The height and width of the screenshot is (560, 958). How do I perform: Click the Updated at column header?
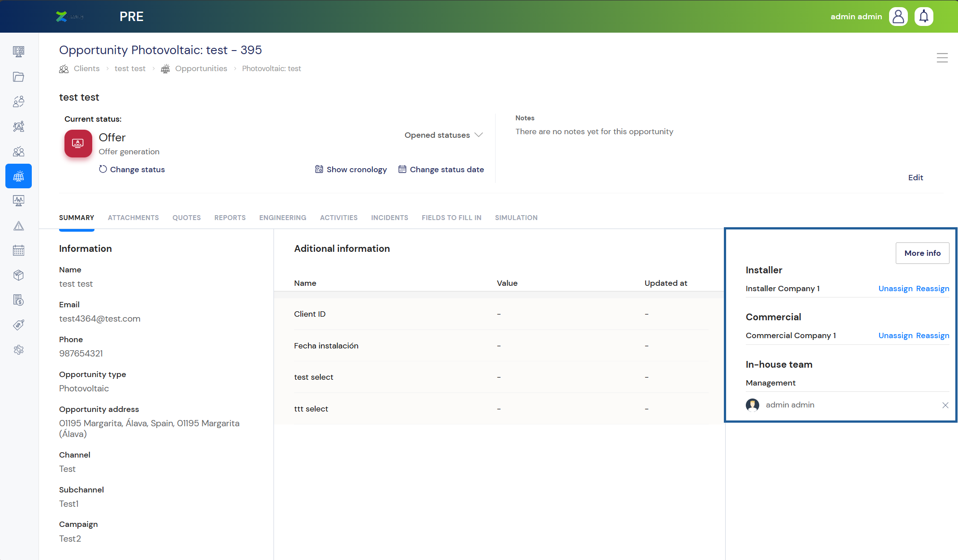click(x=666, y=283)
